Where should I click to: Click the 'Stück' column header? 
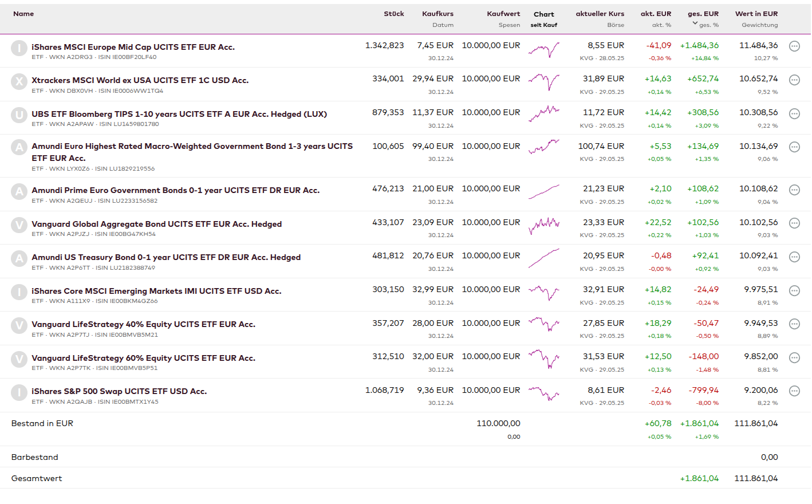tap(393, 14)
